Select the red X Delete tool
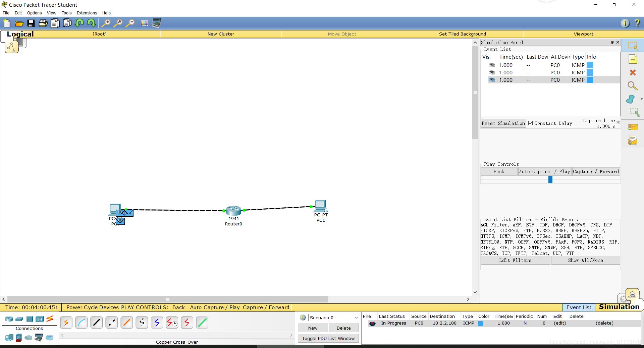 point(633,72)
